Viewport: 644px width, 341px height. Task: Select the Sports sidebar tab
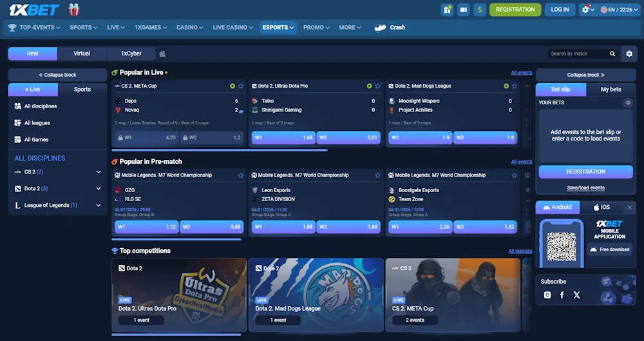(x=82, y=89)
